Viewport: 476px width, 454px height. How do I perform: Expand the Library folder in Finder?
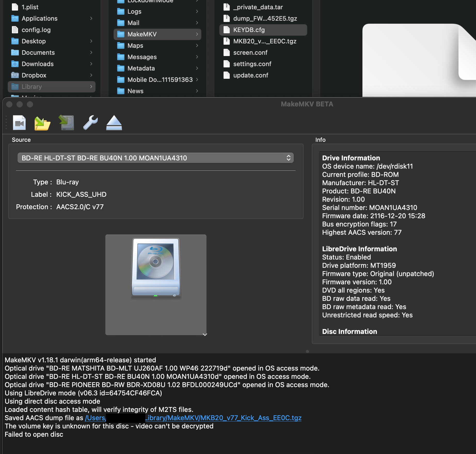(91, 87)
